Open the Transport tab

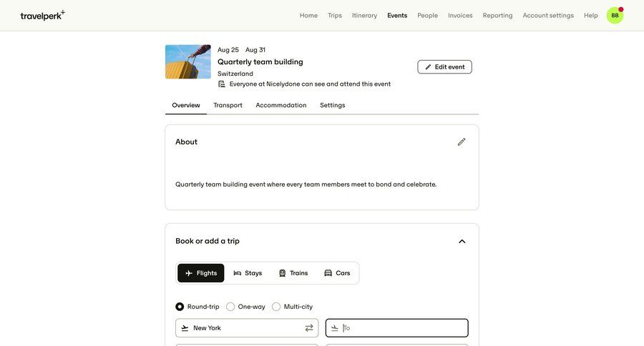pyautogui.click(x=228, y=105)
